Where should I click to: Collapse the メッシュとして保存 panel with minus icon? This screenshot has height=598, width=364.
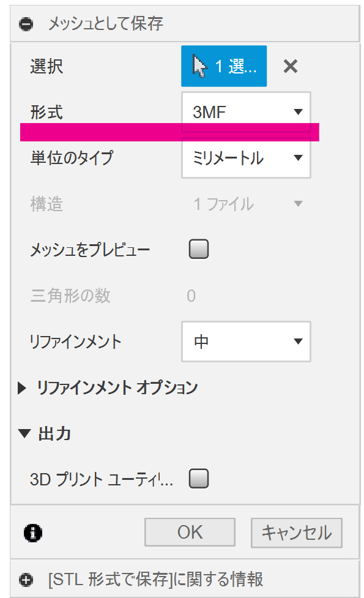[x=26, y=24]
